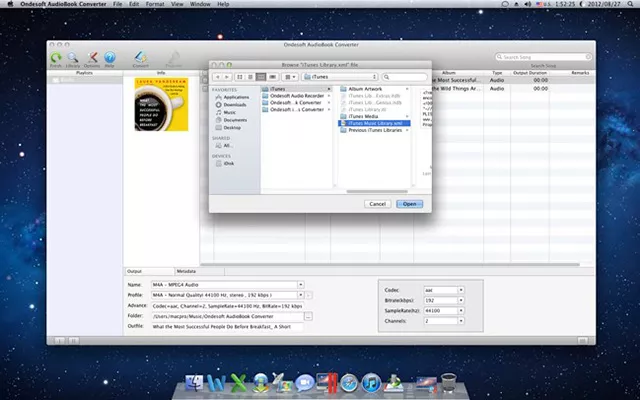Select iTunes Music Library.xml file
The height and width of the screenshot is (400, 640).
coord(374,123)
